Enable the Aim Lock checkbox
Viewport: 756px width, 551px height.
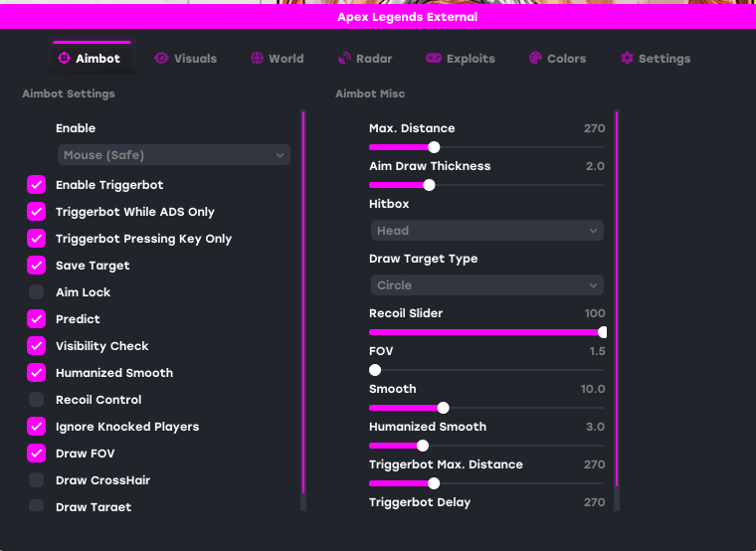(36, 292)
